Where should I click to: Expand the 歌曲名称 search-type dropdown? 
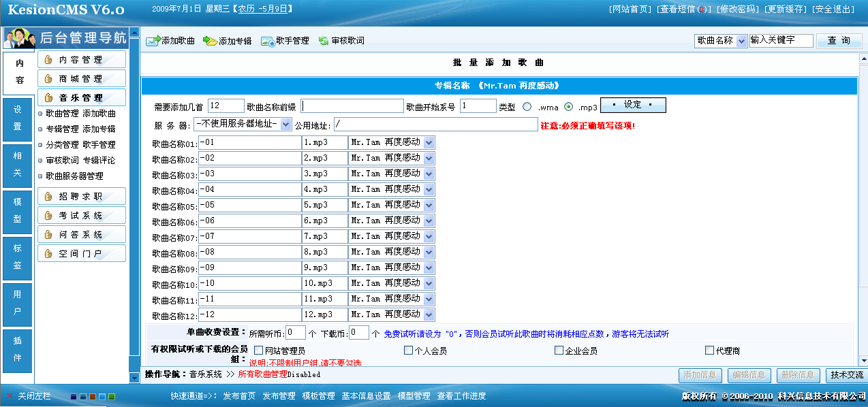click(x=741, y=41)
